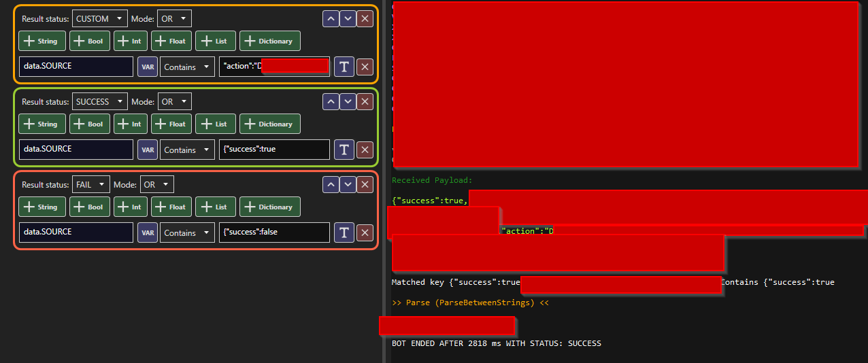The width and height of the screenshot is (868, 363).
Task: Open FAIL result status dropdown
Action: pyautogui.click(x=90, y=184)
